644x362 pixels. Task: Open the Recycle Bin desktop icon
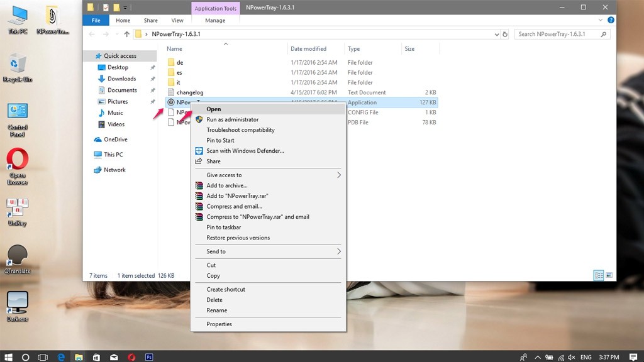pyautogui.click(x=17, y=64)
